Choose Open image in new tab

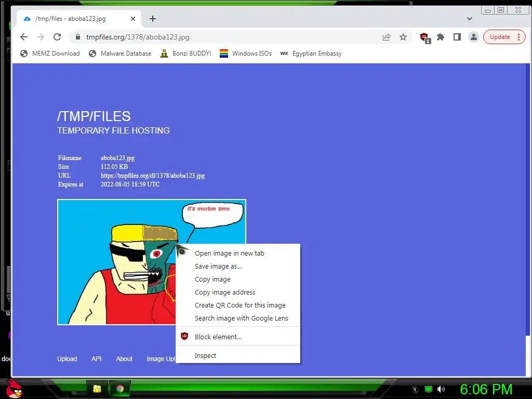click(238, 254)
